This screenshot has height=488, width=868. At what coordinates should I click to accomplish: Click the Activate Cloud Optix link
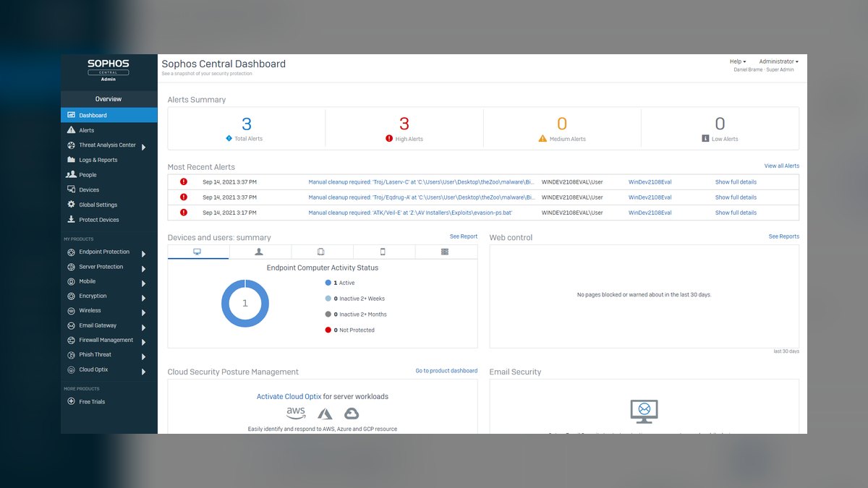(289, 396)
